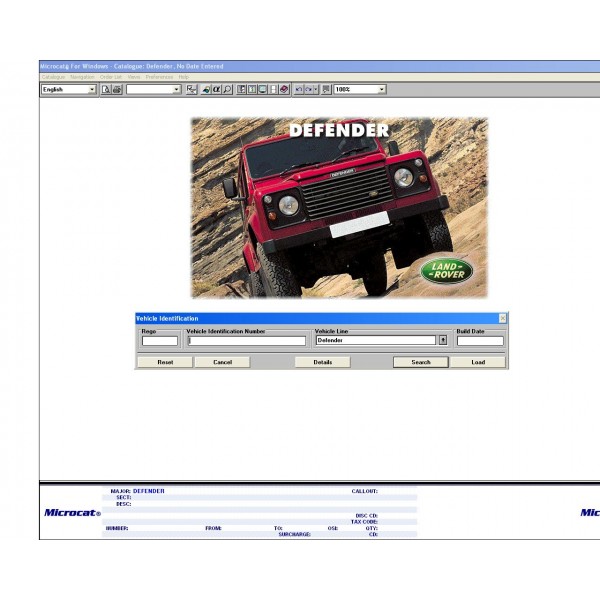Click the notes icon before zoom box

click(326, 90)
